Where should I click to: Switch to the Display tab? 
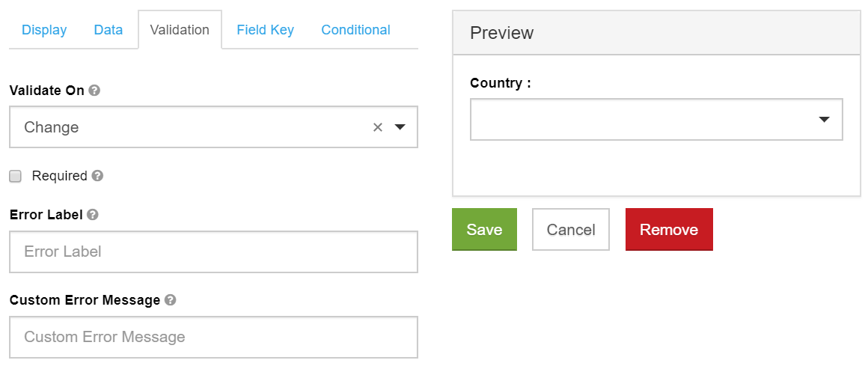point(44,30)
